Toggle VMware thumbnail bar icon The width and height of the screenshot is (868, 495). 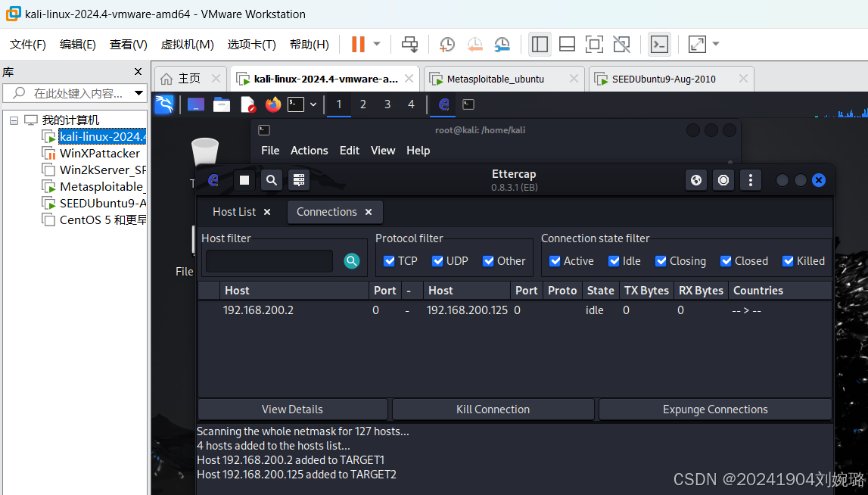coord(567,45)
